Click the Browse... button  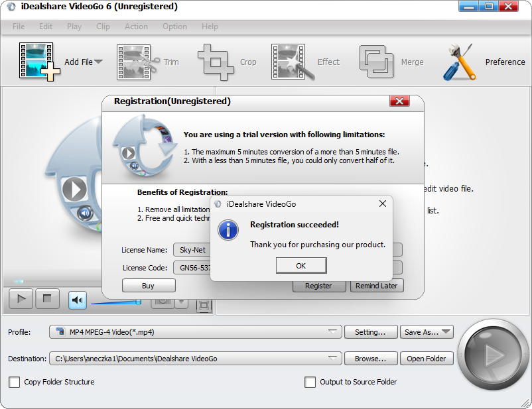(371, 359)
